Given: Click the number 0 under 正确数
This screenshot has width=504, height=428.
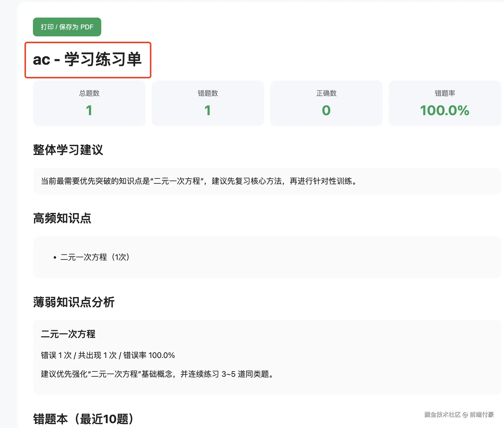Looking at the screenshot, I should tap(326, 110).
